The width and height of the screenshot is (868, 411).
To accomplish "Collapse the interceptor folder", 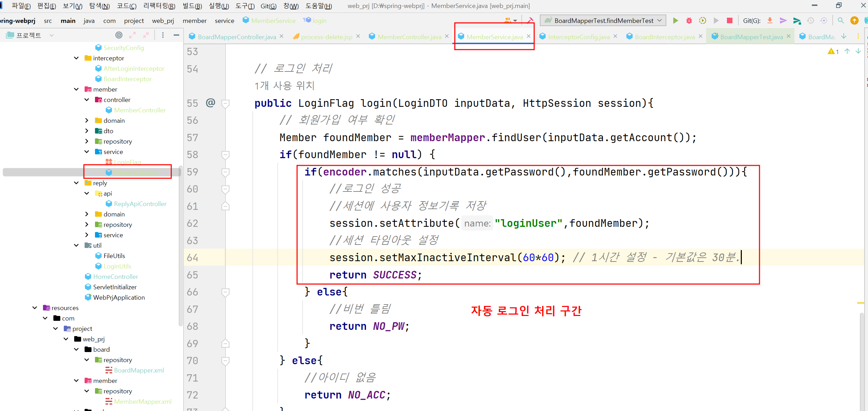I will (76, 58).
